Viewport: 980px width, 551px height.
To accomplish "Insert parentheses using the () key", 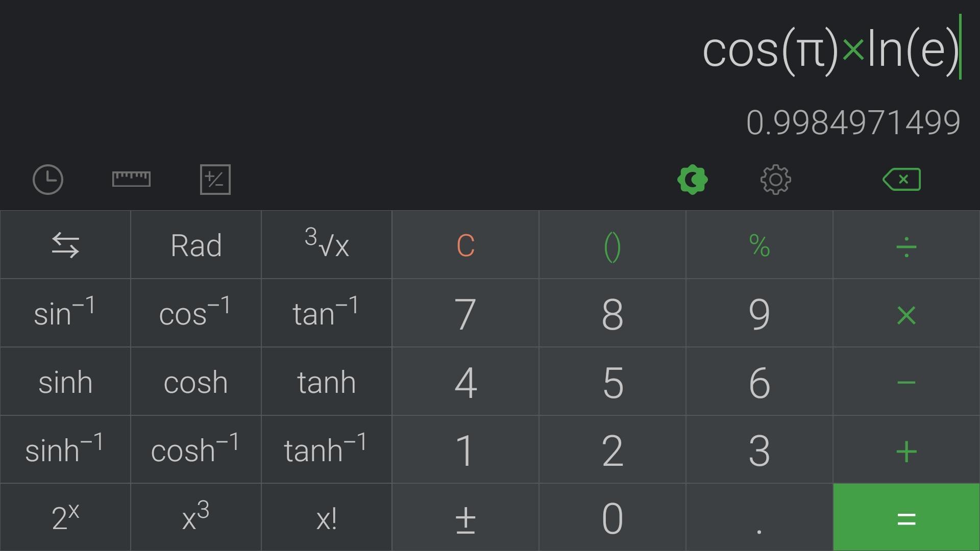I will (x=612, y=245).
